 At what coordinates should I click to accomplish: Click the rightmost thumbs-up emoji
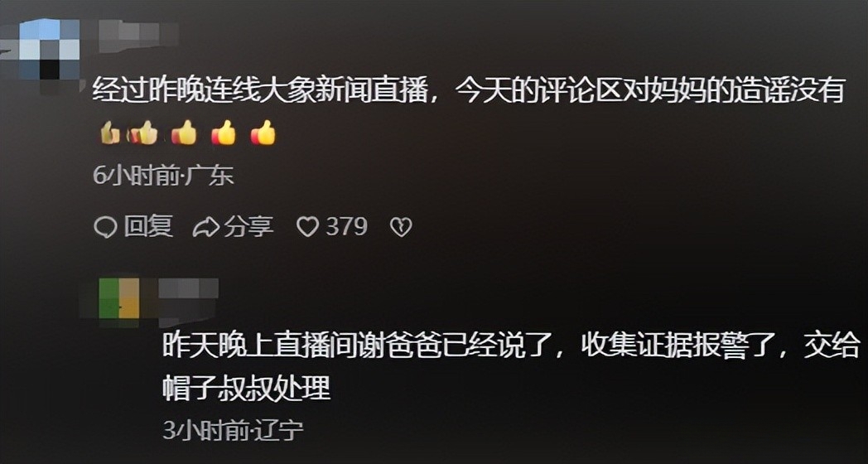(x=263, y=133)
